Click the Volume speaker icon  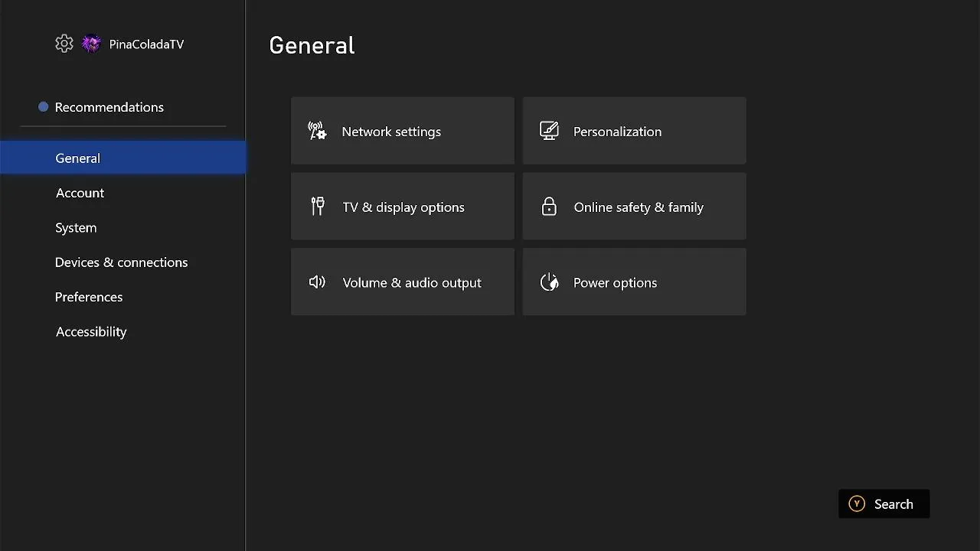pos(317,282)
